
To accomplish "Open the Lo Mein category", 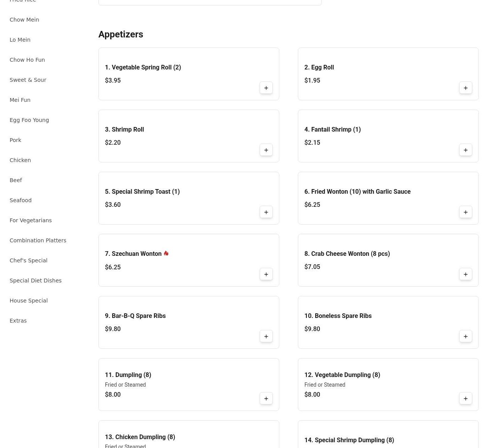I will [20, 40].
